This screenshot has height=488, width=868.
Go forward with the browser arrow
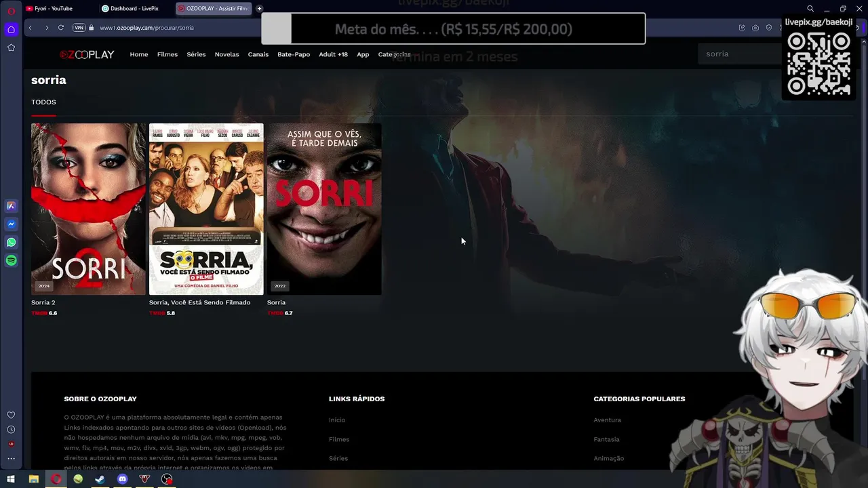point(46,28)
